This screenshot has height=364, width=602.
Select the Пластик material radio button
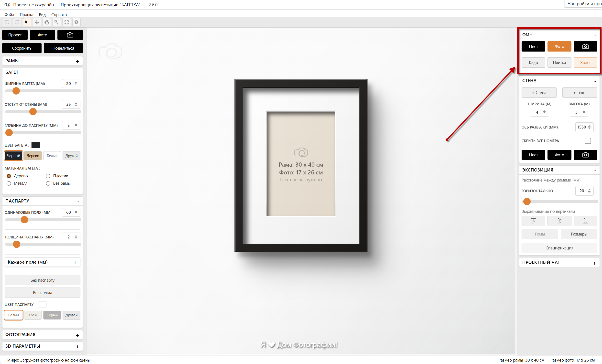click(x=48, y=176)
